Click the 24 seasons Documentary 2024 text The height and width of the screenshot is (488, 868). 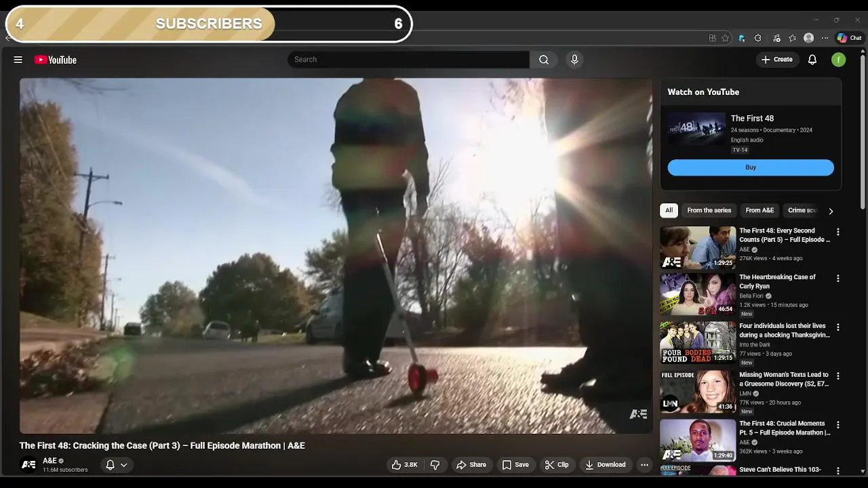click(771, 130)
